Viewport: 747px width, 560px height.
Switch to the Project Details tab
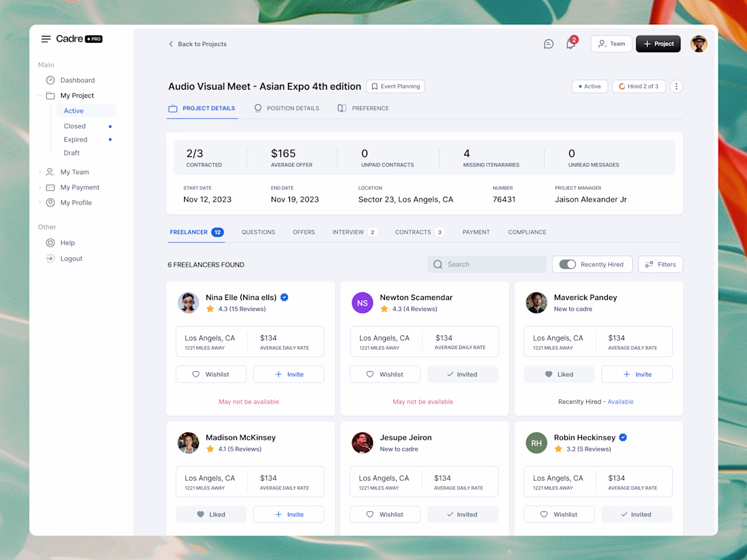202,109
